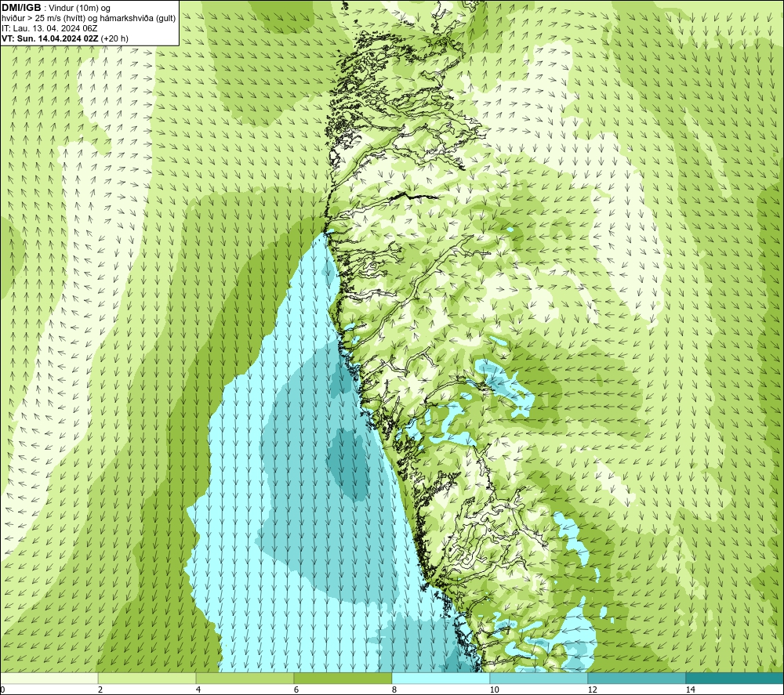Click the 8–10 m/s light cyan legend swatch
This screenshot has height=695, width=784.
[441, 679]
